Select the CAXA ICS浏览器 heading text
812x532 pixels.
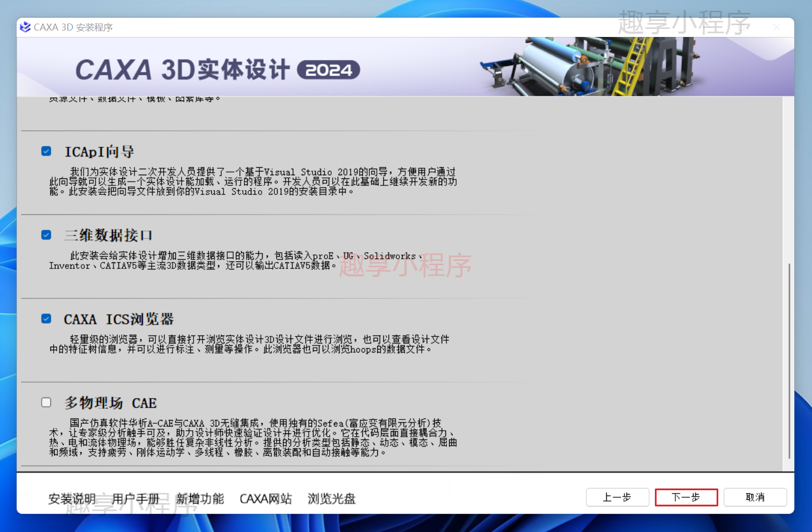pos(118,319)
